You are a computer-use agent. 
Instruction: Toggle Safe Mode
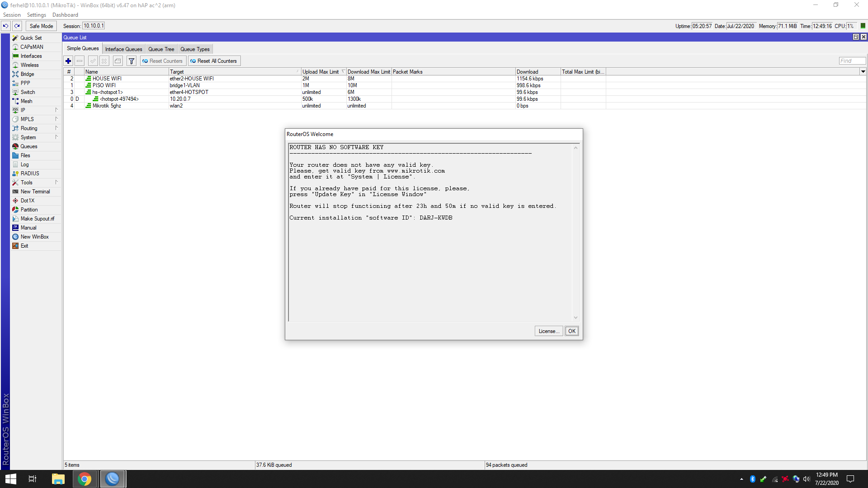(x=41, y=26)
